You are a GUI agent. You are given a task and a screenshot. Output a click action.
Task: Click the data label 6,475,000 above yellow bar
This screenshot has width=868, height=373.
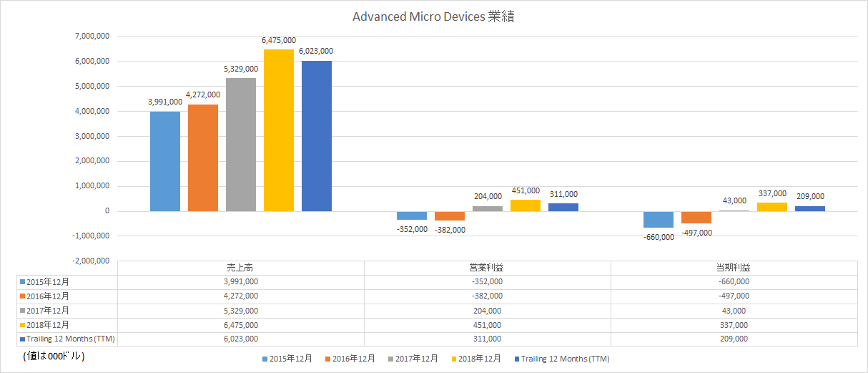[279, 41]
